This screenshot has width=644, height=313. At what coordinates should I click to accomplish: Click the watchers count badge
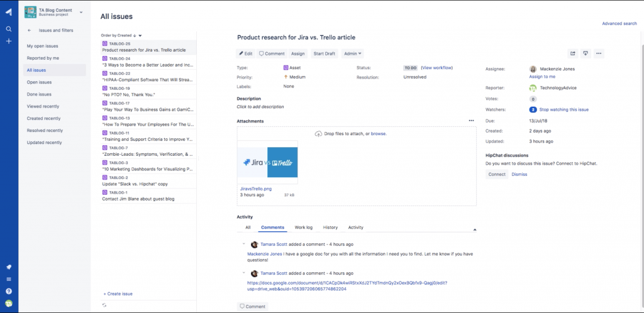pos(533,109)
